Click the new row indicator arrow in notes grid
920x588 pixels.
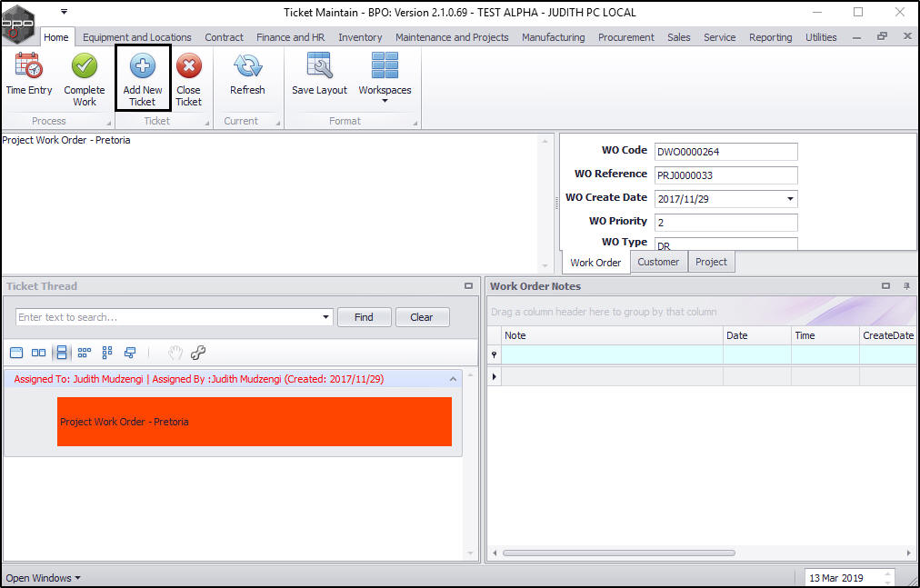pyautogui.click(x=494, y=376)
